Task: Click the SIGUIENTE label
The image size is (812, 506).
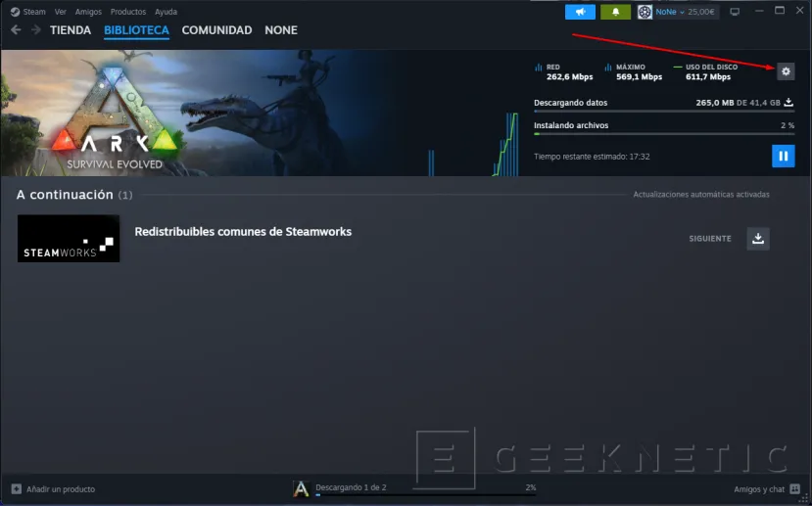Action: [710, 239]
